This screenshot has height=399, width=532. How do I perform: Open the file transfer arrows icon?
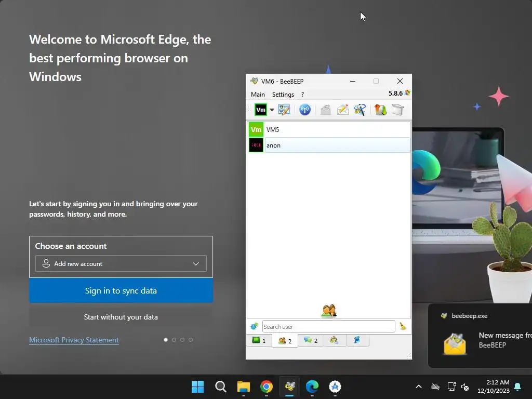pos(380,110)
